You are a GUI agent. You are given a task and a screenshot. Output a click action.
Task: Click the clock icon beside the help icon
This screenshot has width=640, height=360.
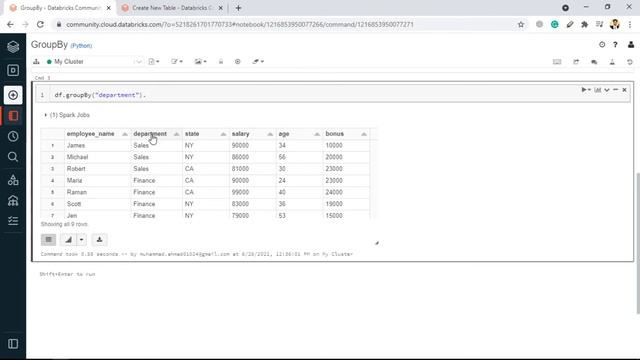(602, 45)
